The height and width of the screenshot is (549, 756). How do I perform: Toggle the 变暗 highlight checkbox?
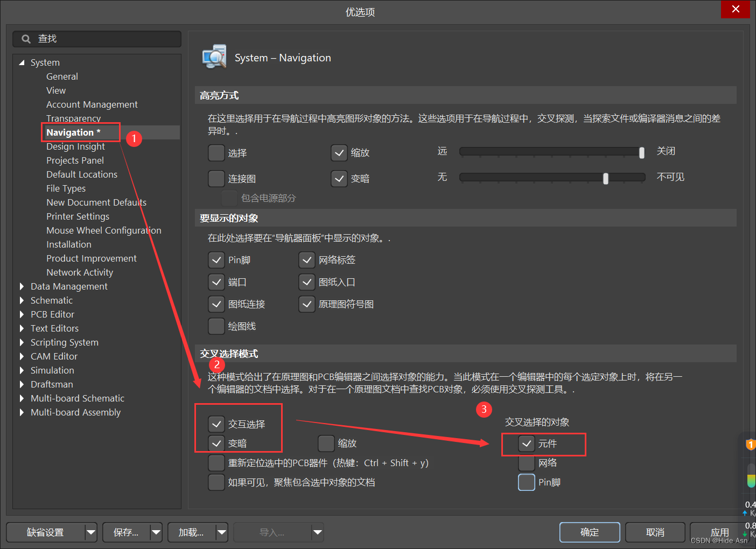339,179
